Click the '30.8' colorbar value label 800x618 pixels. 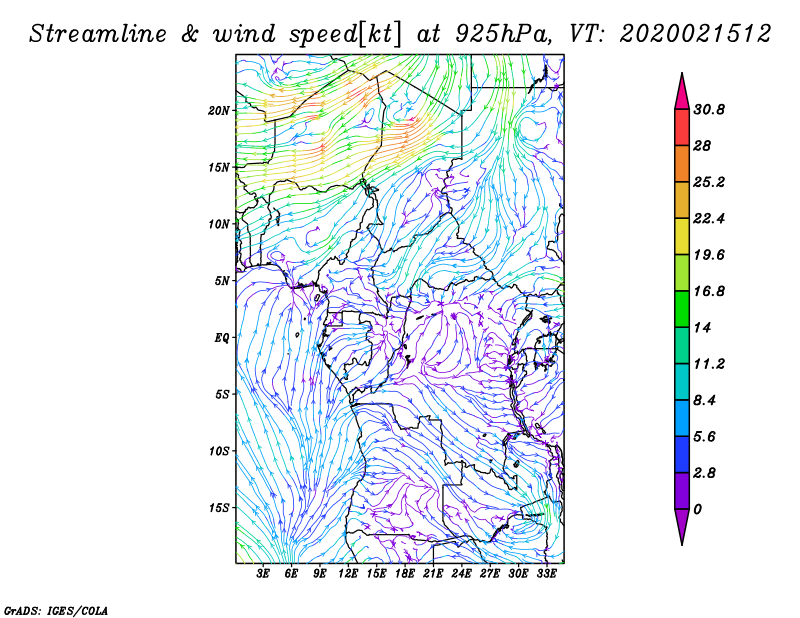(708, 110)
